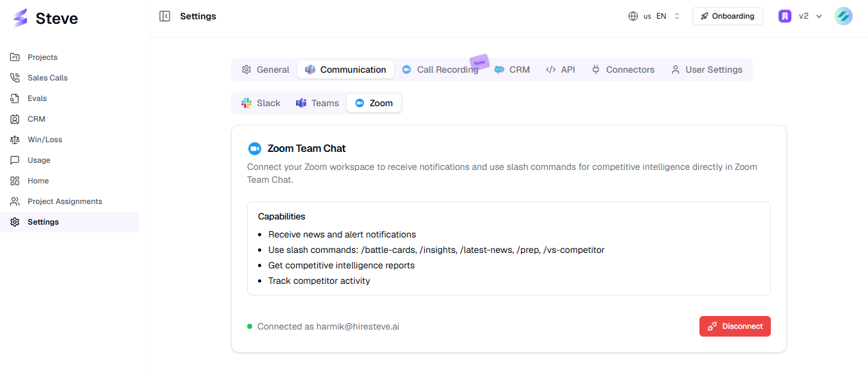Switch to the Call Recording tab
This screenshot has width=868, height=372.
point(440,70)
